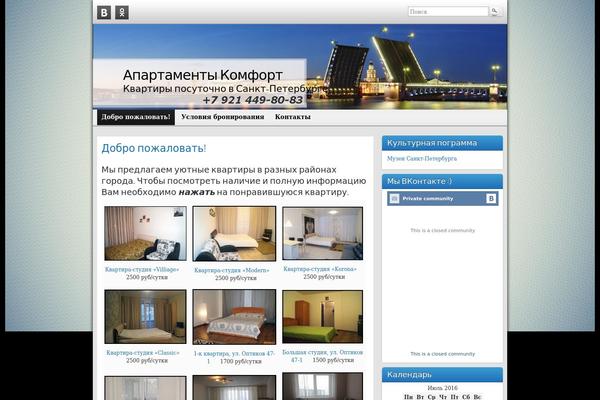
Task: Open the VKontakte social icon in header
Action: click(104, 12)
